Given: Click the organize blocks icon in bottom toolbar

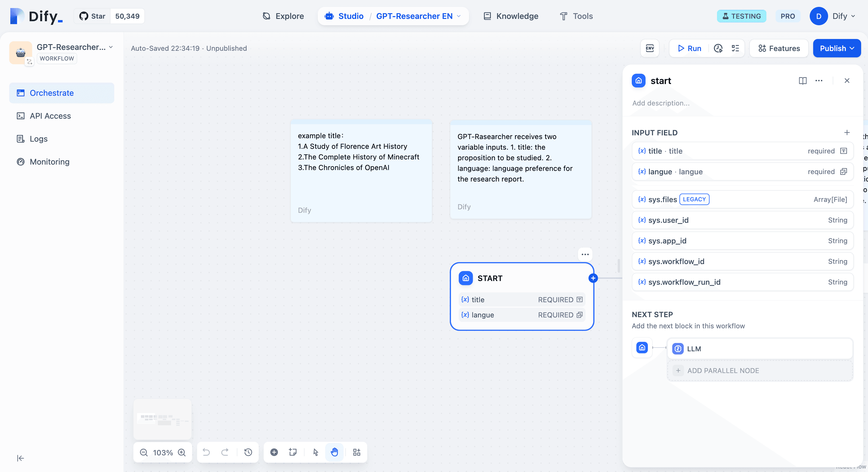Looking at the screenshot, I should click(x=356, y=452).
